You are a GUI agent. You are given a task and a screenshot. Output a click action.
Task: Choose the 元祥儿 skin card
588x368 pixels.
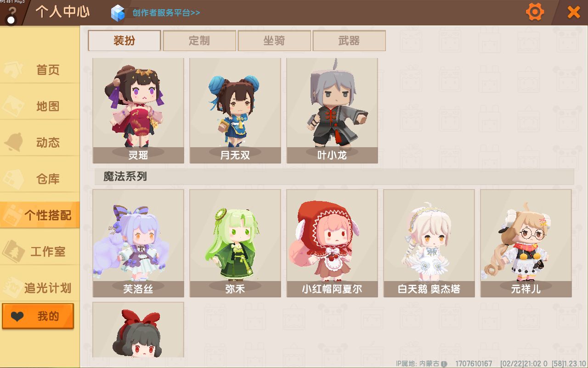point(526,243)
